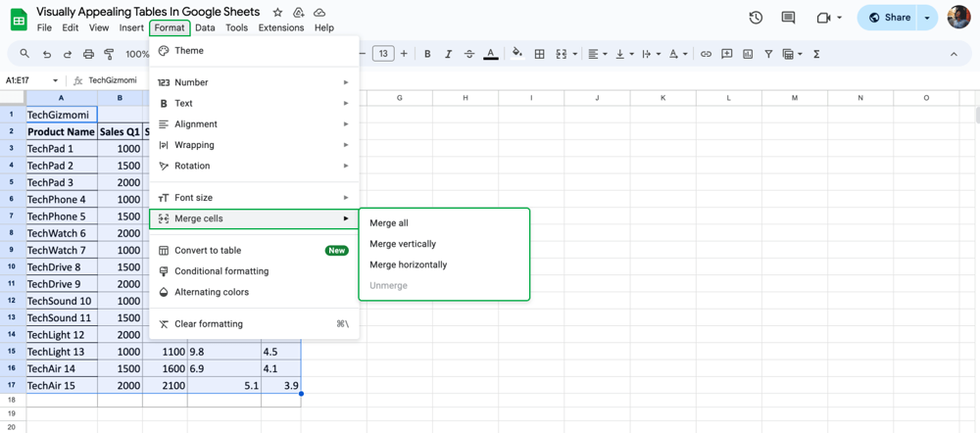Toggle italic formatting

pyautogui.click(x=448, y=54)
